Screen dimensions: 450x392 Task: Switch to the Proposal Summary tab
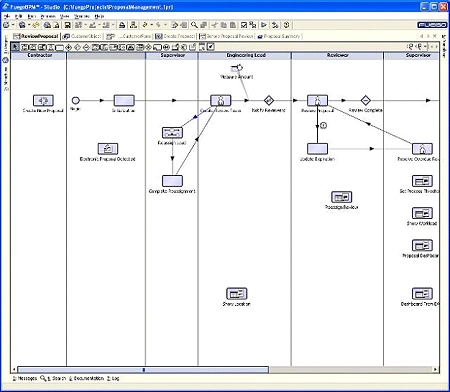(x=279, y=36)
